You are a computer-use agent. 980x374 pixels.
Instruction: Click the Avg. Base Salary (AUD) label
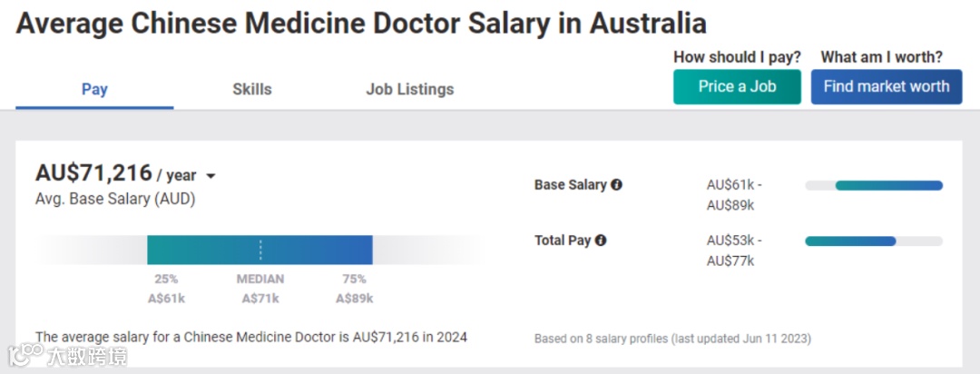115,199
